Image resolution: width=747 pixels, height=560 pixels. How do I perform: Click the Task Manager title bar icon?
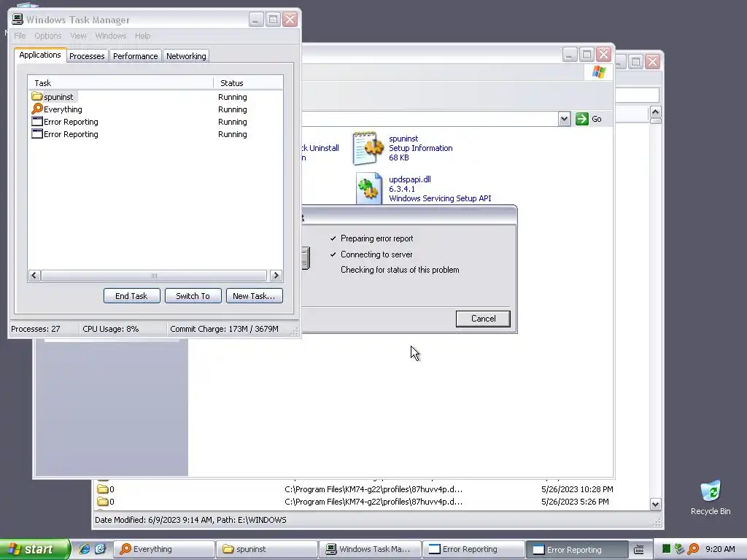(x=18, y=19)
